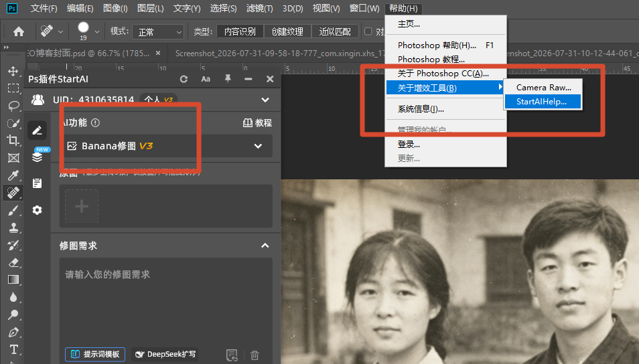The image size is (639, 364).
Task: Collapse the 修图需求 section
Action: click(x=265, y=246)
